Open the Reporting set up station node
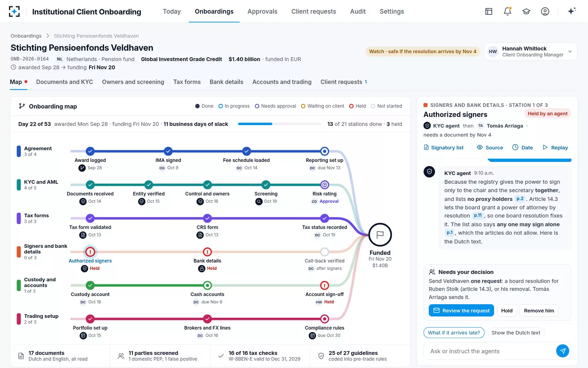This screenshot has width=588, height=368. pos(325,151)
